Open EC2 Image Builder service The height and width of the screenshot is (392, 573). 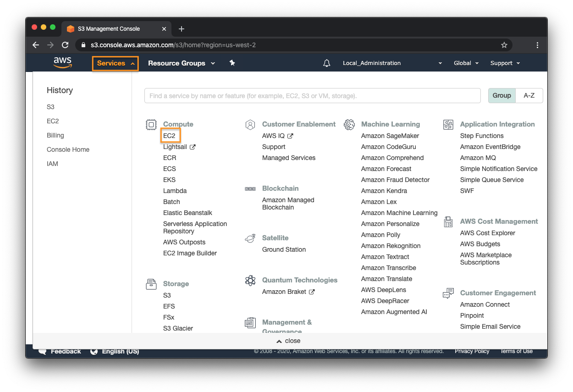[190, 253]
